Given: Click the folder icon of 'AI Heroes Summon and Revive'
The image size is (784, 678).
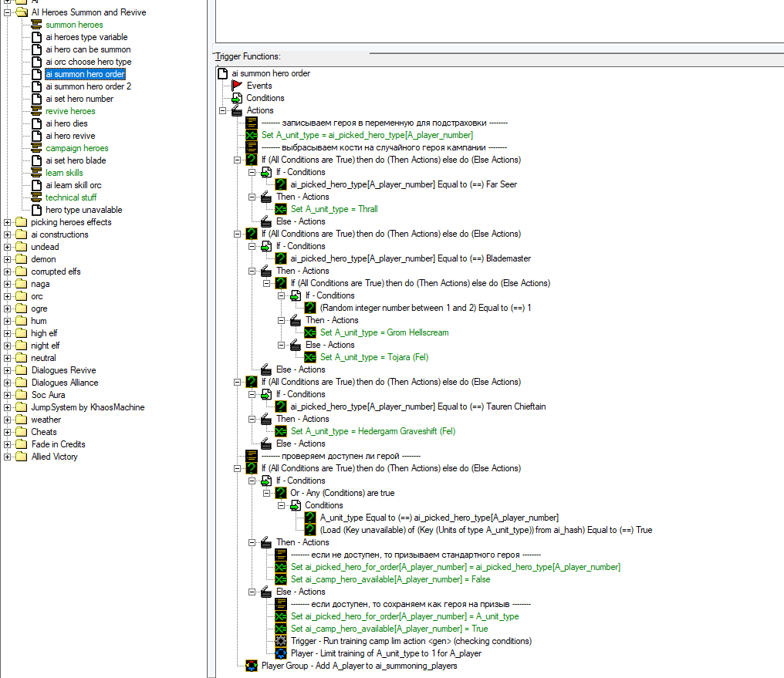Looking at the screenshot, I should [x=22, y=12].
